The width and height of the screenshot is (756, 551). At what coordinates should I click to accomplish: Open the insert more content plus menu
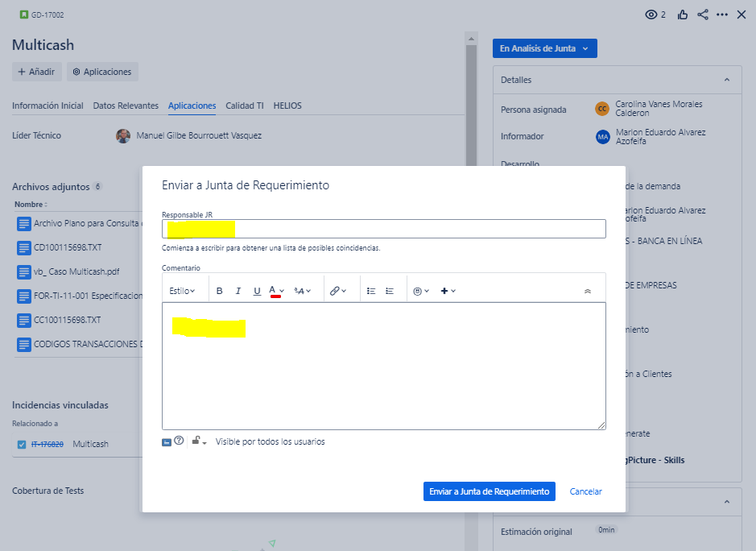448,291
